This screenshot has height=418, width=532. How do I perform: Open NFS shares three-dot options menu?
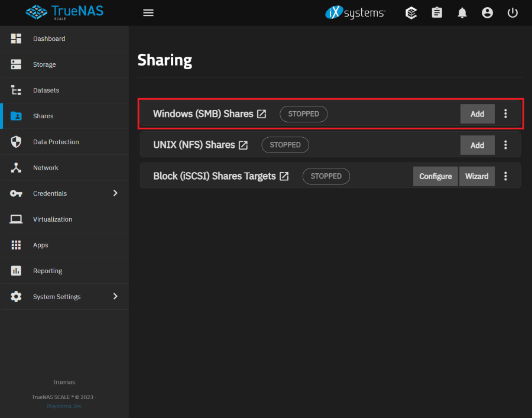click(505, 145)
